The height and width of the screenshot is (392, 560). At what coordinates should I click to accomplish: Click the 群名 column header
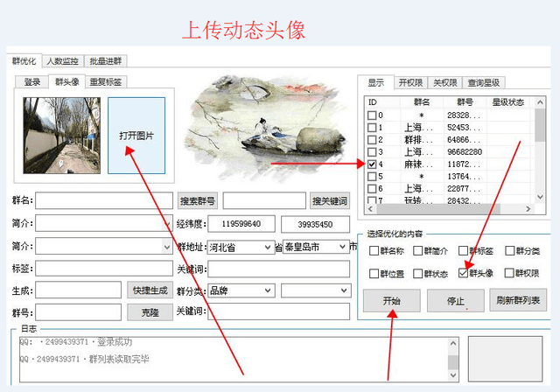coord(422,102)
